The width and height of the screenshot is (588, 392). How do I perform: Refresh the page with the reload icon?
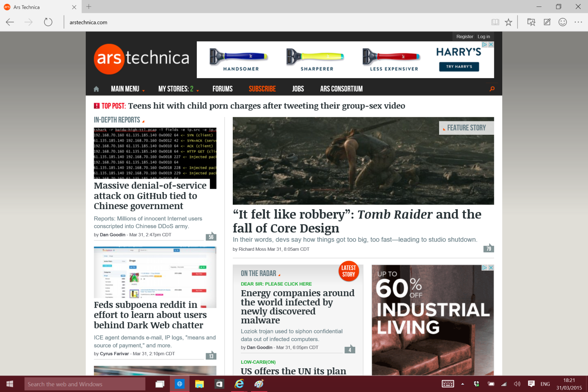pos(48,22)
